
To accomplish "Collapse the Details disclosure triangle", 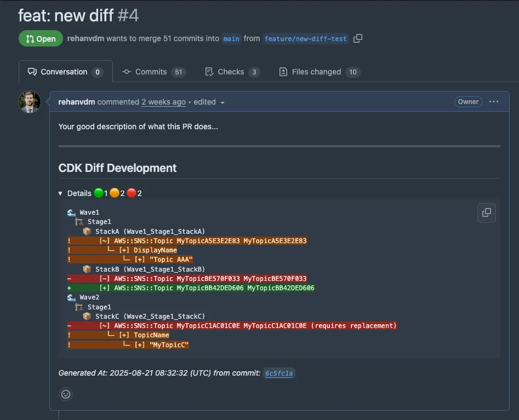I will pyautogui.click(x=60, y=193).
